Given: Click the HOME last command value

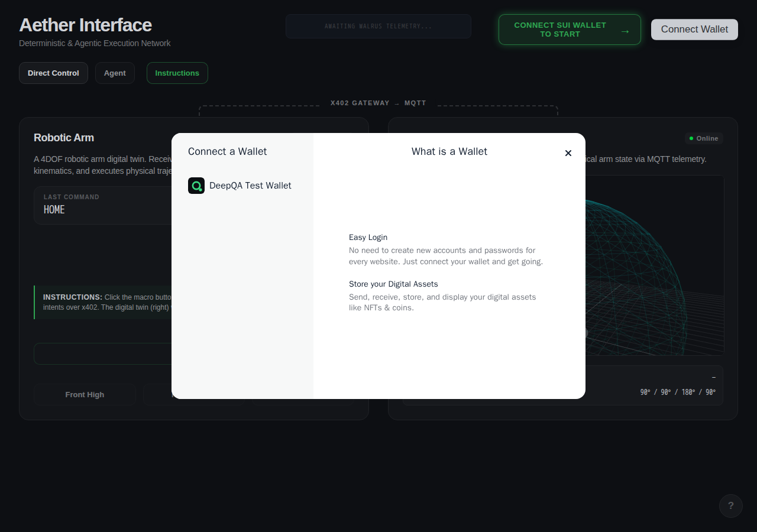Looking at the screenshot, I should click(x=54, y=210).
